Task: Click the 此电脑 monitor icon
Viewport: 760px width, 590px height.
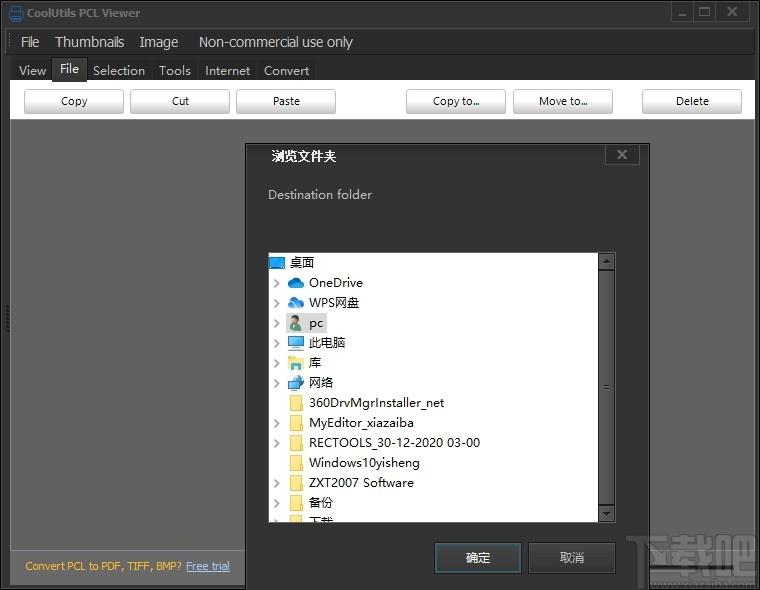Action: (296, 343)
